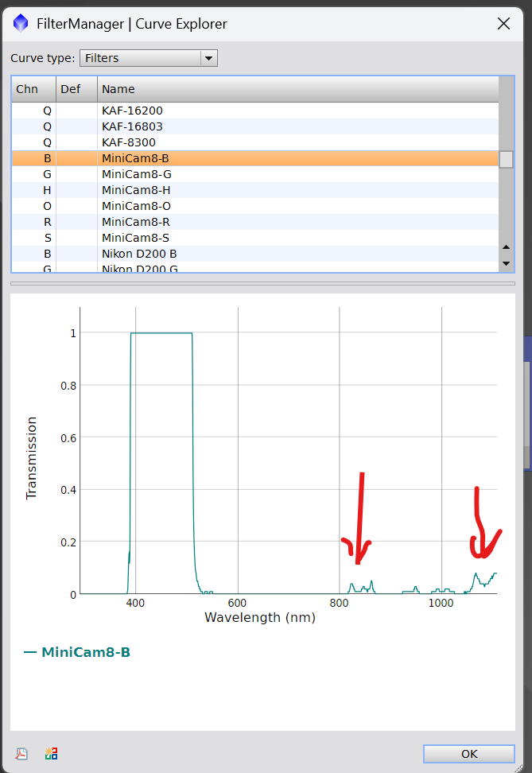Image resolution: width=532 pixels, height=773 pixels.
Task: Sort by the Def column header
Action: point(76,89)
